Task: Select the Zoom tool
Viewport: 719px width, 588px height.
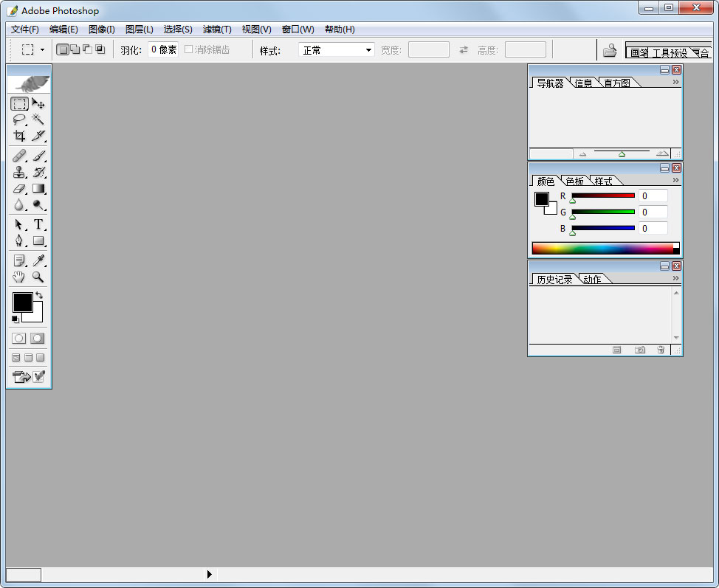Action: [38, 277]
